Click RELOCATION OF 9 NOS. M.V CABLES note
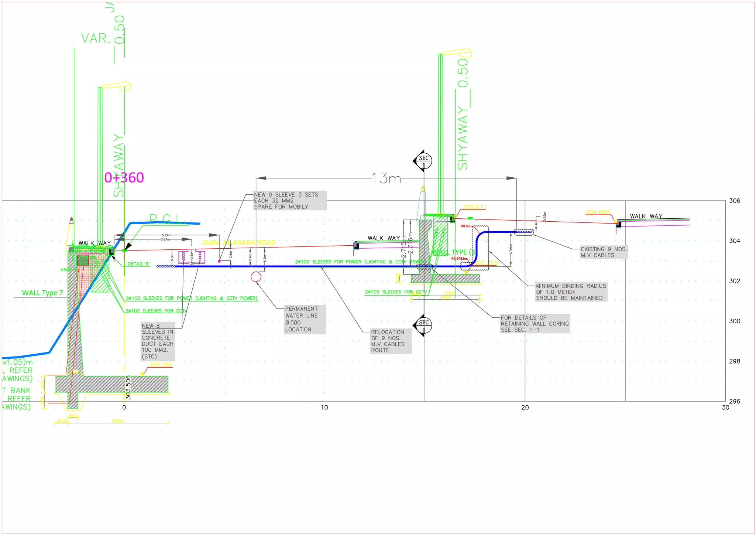The height and width of the screenshot is (535, 756). click(390, 341)
